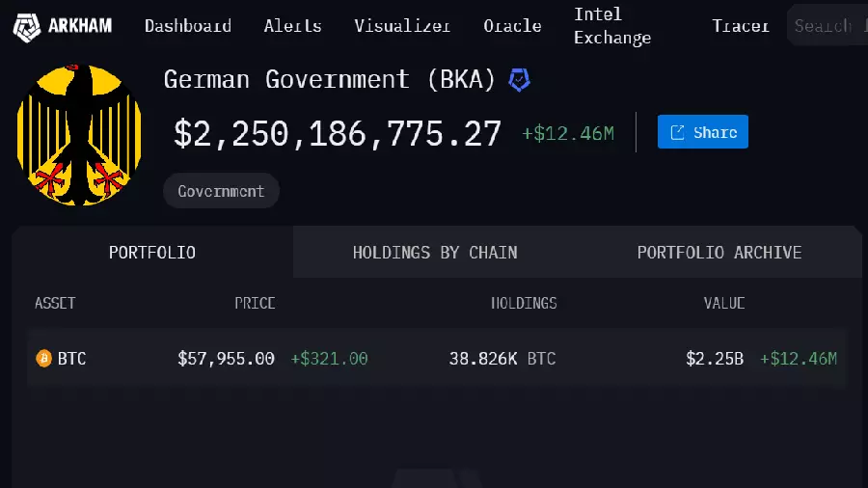The image size is (868, 488).
Task: Click the BTC asset link
Action: [x=71, y=359]
